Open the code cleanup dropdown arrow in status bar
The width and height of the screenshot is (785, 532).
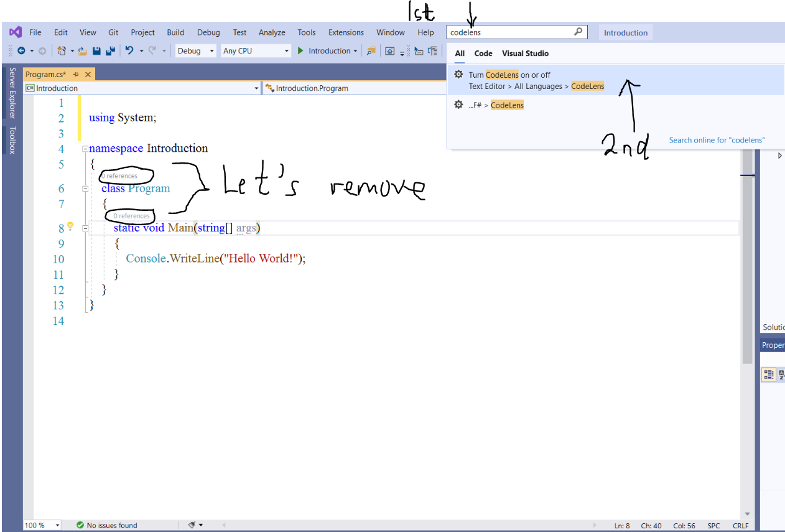(201, 525)
